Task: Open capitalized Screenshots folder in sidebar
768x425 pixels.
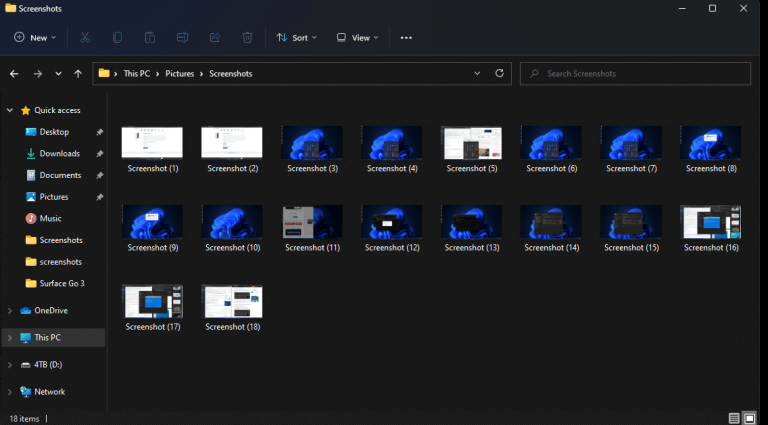Action: 61,240
